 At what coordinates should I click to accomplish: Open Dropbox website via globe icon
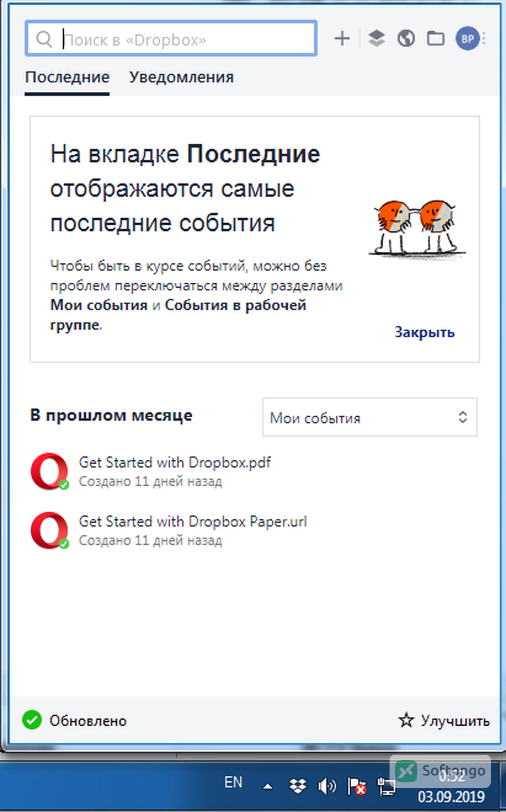pyautogui.click(x=406, y=38)
